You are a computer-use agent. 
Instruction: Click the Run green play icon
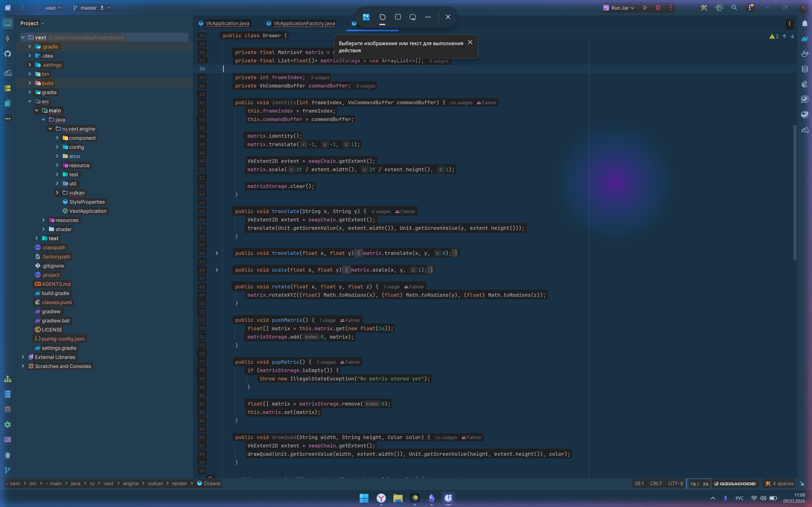click(645, 8)
